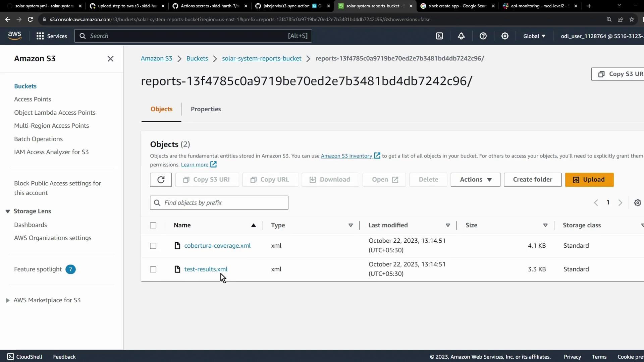644x362 pixels.
Task: Expand AWS Marketplace for S3 section
Action: (8, 300)
